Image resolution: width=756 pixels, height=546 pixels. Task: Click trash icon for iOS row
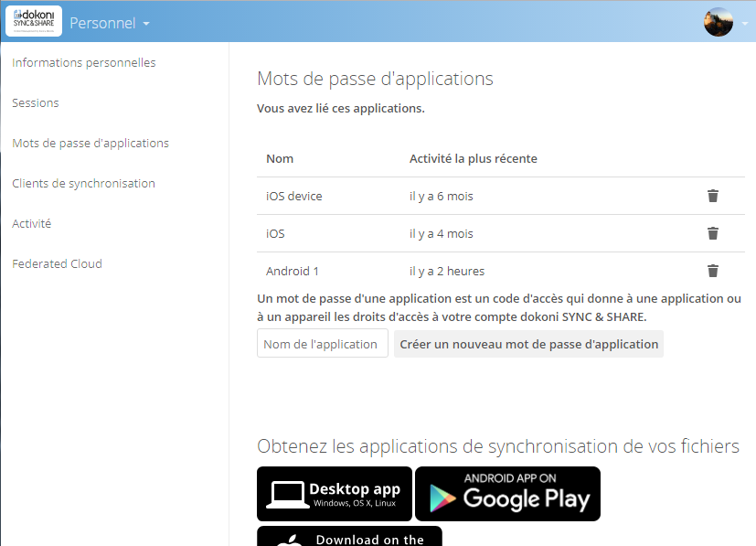(713, 233)
